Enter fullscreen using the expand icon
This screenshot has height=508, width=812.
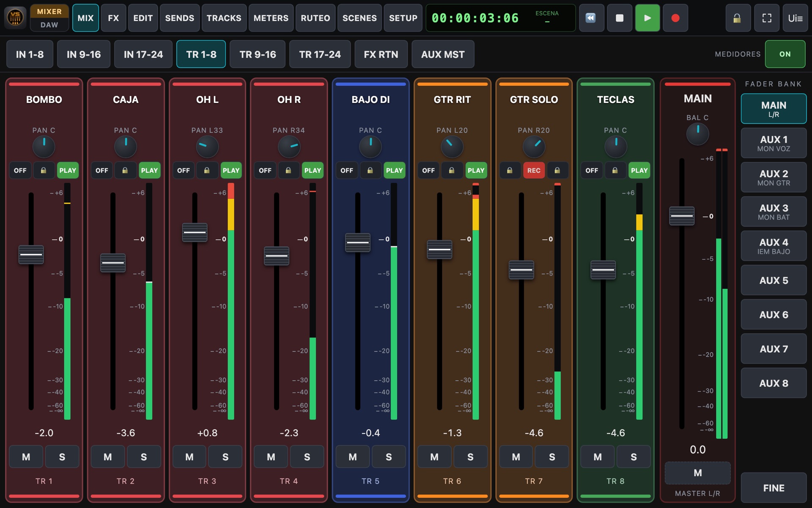pyautogui.click(x=767, y=18)
